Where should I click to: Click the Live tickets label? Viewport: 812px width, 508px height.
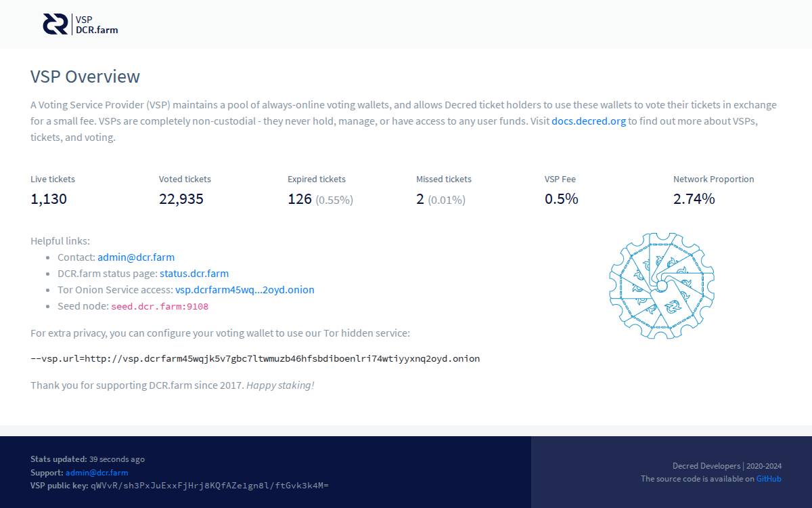53,179
